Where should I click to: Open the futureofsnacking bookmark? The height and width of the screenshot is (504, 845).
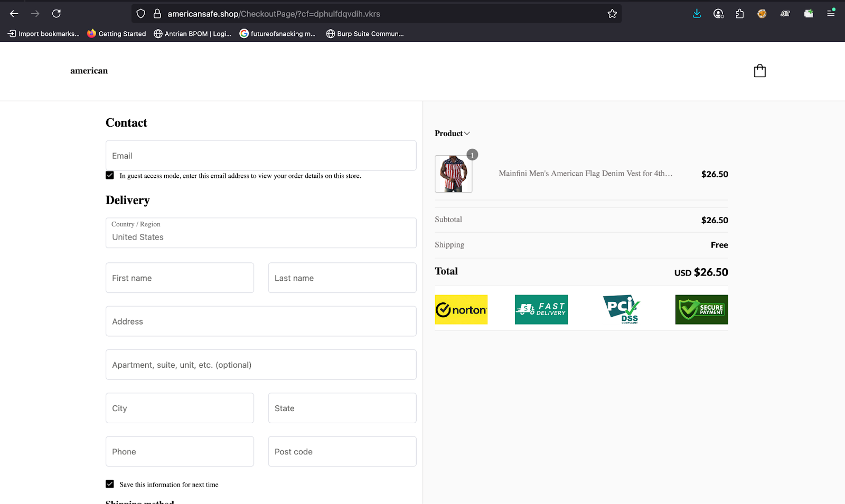(x=277, y=34)
